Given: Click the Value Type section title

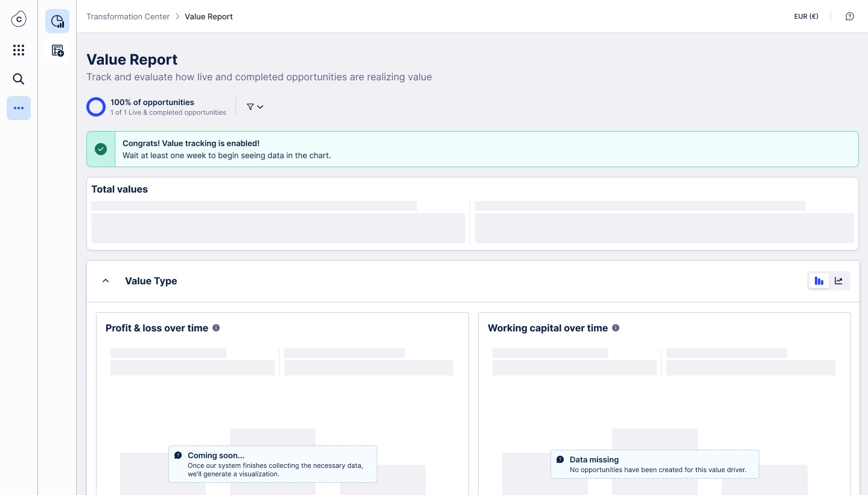Looking at the screenshot, I should pyautogui.click(x=151, y=281).
